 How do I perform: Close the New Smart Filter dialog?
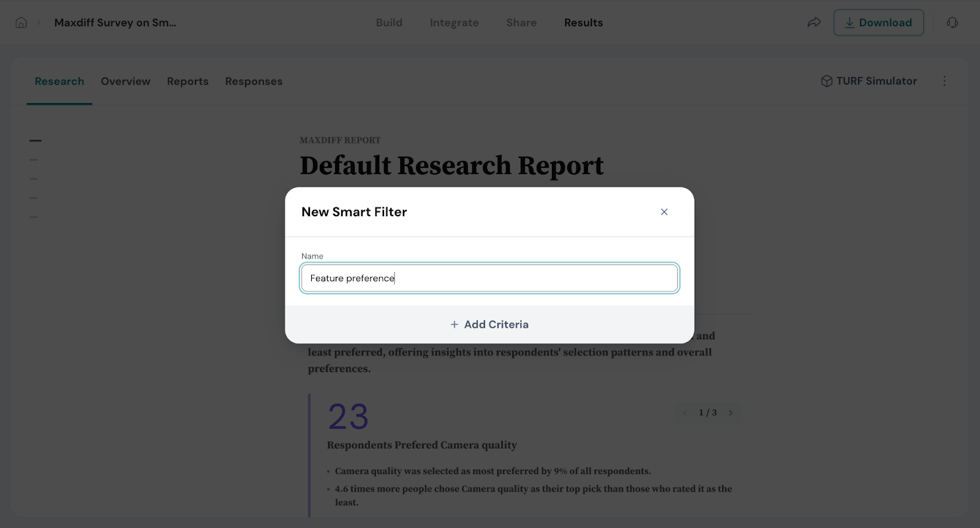[664, 212]
